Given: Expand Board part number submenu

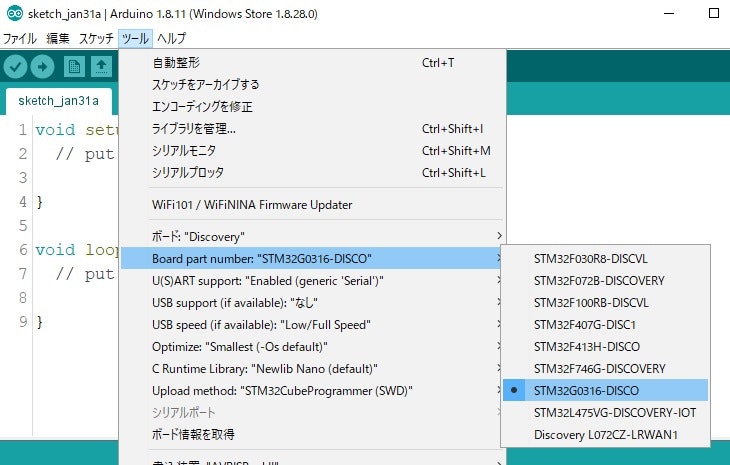Looking at the screenshot, I should [313, 258].
